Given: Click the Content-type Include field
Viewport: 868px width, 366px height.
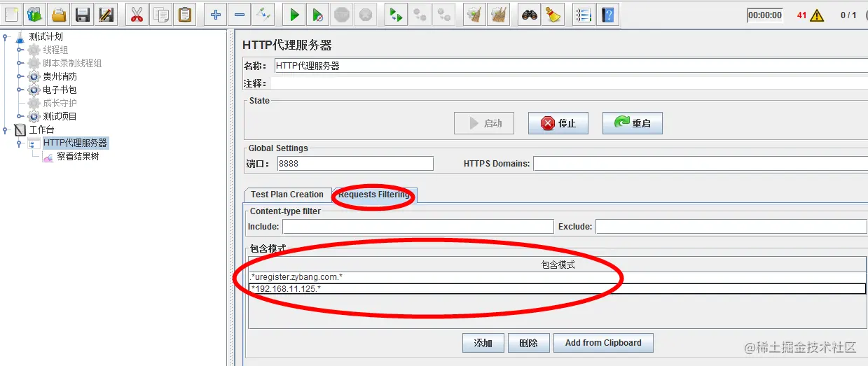Looking at the screenshot, I should (418, 227).
